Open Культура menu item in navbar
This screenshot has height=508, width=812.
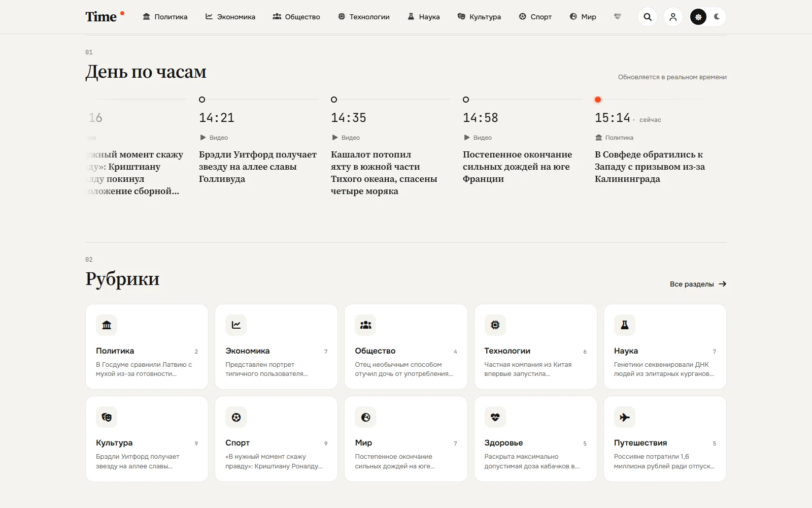pyautogui.click(x=479, y=17)
